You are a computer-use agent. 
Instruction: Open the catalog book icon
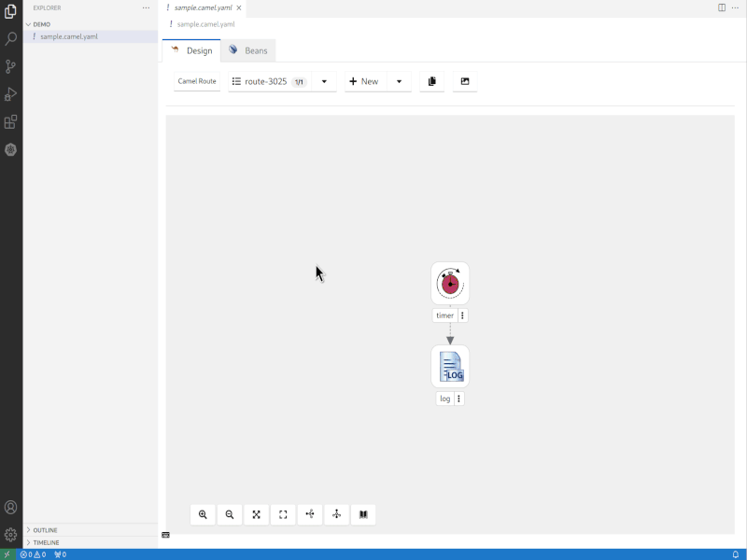tap(363, 514)
